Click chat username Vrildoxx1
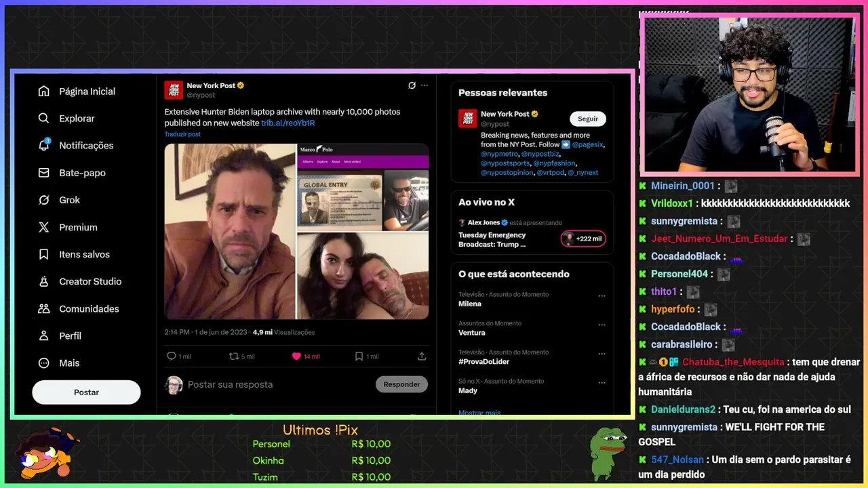 tap(672, 203)
